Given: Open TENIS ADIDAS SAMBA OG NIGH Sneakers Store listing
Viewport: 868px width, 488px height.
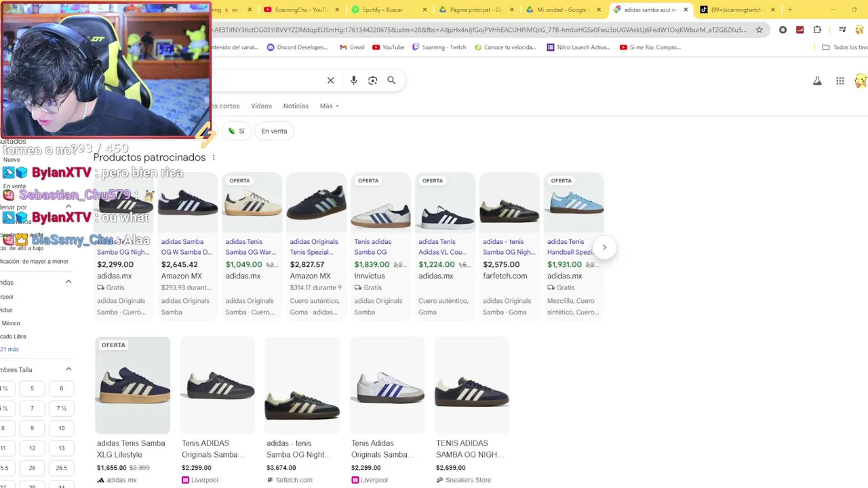Looking at the screenshot, I should pyautogui.click(x=471, y=410).
